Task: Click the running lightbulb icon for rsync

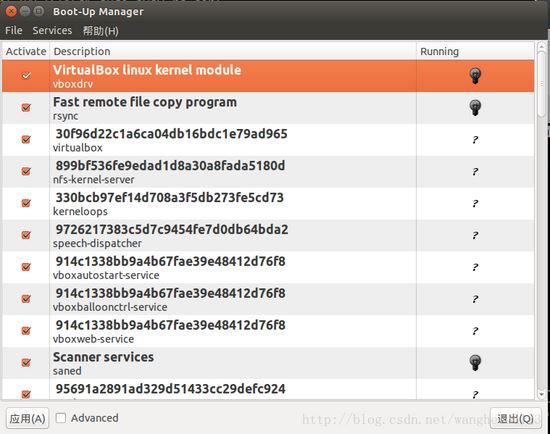Action: coord(475,108)
